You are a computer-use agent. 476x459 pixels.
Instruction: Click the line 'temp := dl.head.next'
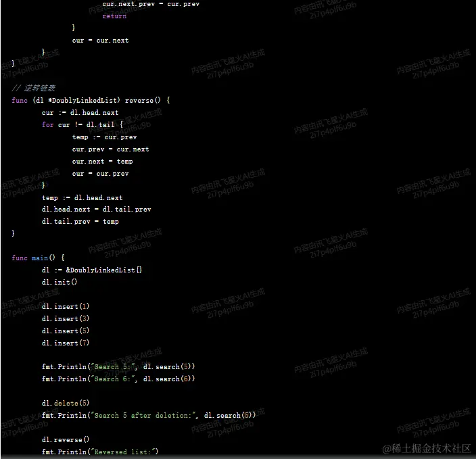[82, 198]
